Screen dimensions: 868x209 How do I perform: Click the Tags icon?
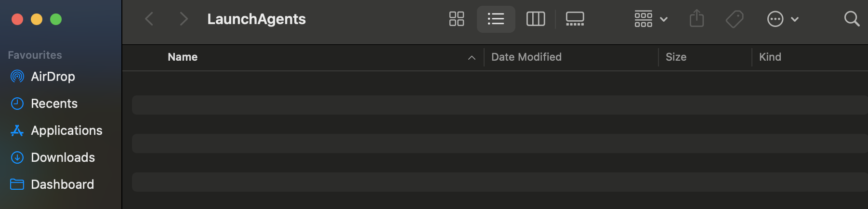[x=734, y=19]
